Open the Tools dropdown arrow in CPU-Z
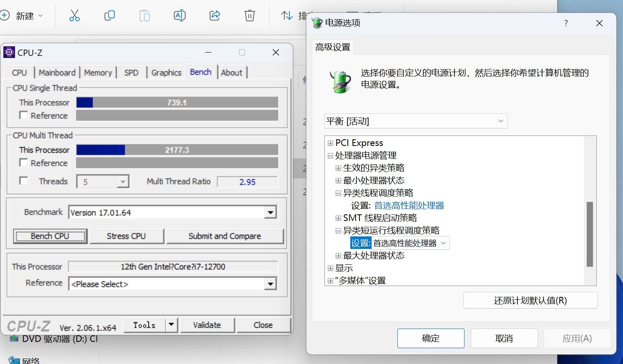The height and width of the screenshot is (364, 623). pyautogui.click(x=171, y=325)
